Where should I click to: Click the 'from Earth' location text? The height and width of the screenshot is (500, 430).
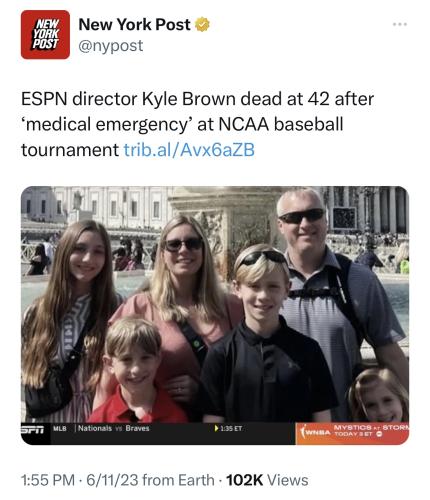click(x=178, y=480)
